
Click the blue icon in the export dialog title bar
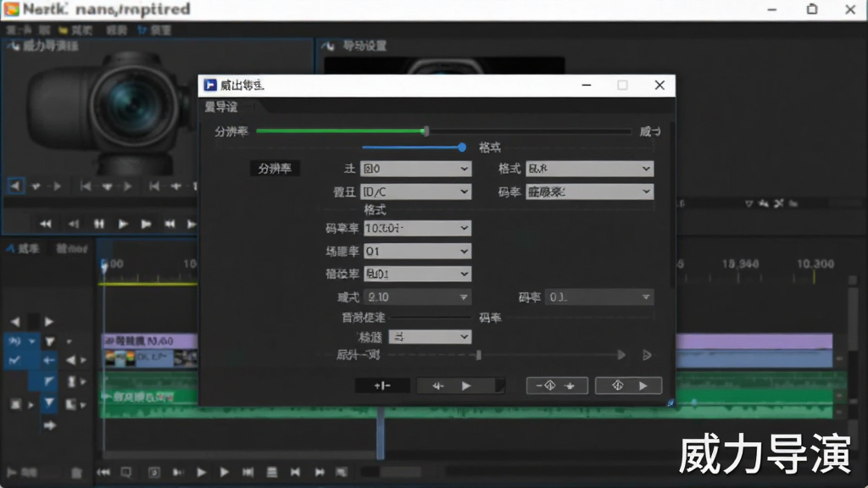coord(210,85)
